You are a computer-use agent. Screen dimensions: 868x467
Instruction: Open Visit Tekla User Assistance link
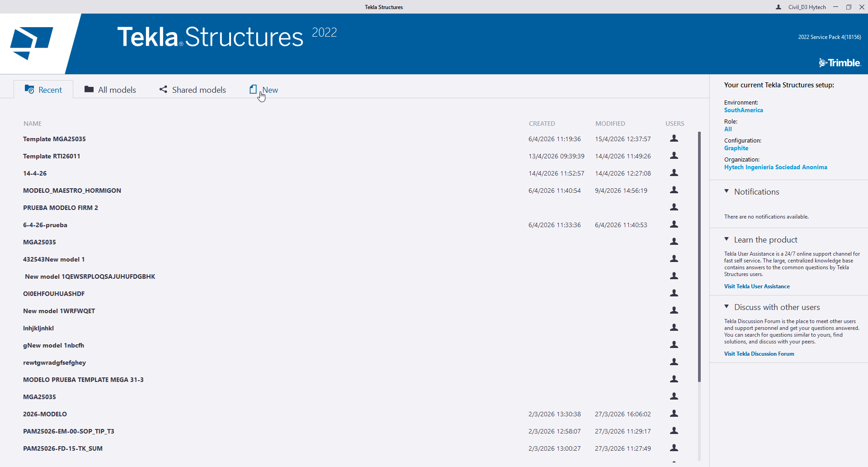pos(757,286)
